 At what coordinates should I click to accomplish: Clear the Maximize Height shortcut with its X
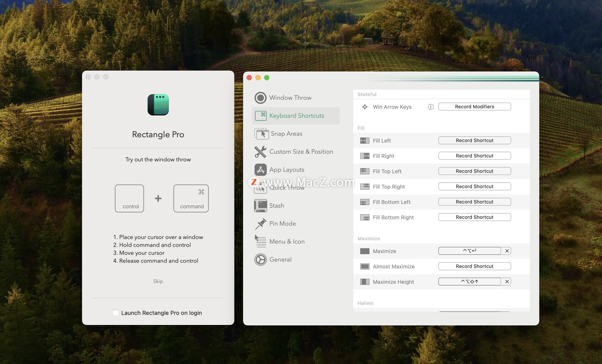[x=507, y=282]
